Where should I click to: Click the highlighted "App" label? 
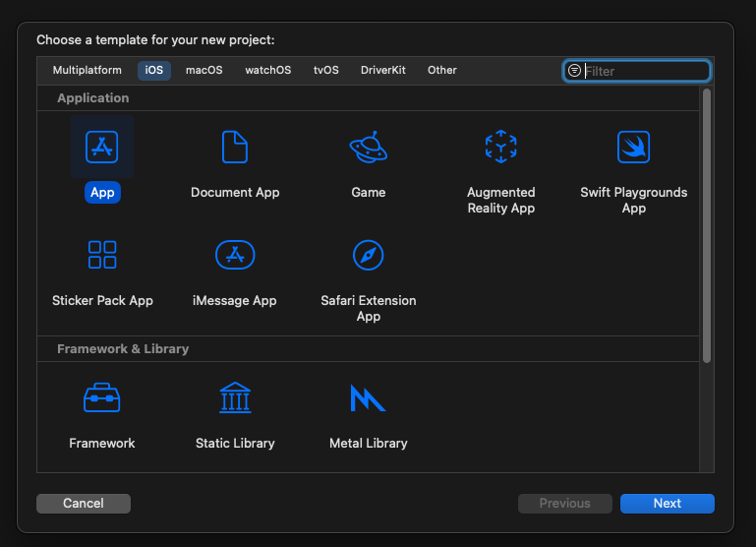[102, 193]
